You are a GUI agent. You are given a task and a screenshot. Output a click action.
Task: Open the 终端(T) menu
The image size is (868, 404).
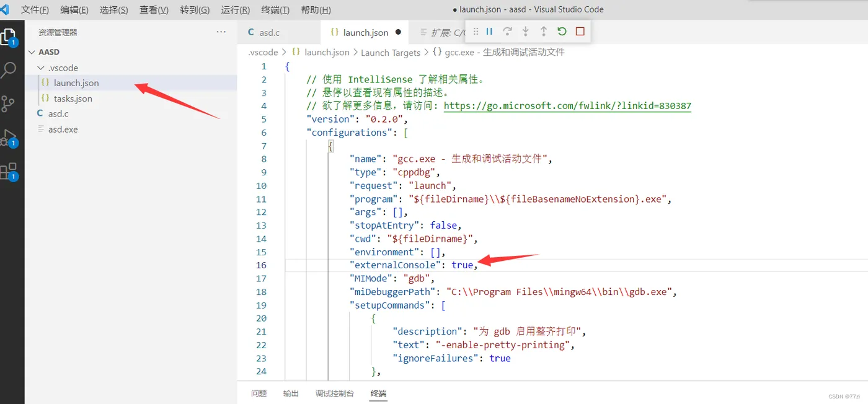coord(275,10)
